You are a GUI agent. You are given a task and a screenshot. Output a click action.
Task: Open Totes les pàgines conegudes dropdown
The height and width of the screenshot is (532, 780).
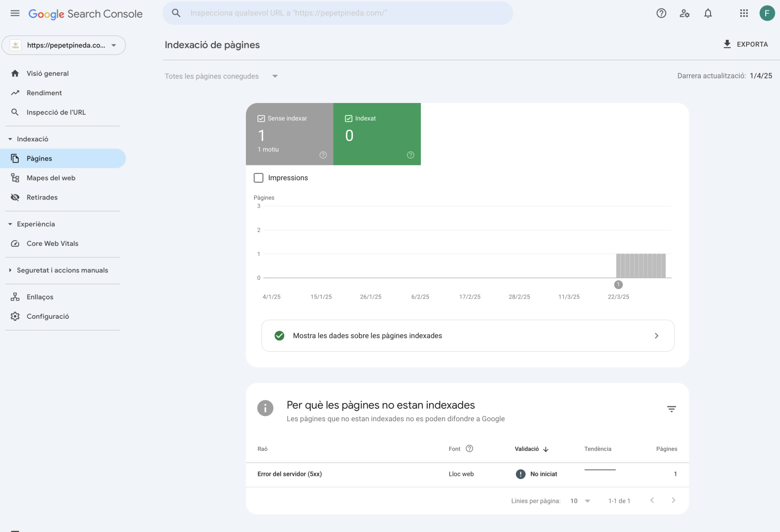pos(221,76)
